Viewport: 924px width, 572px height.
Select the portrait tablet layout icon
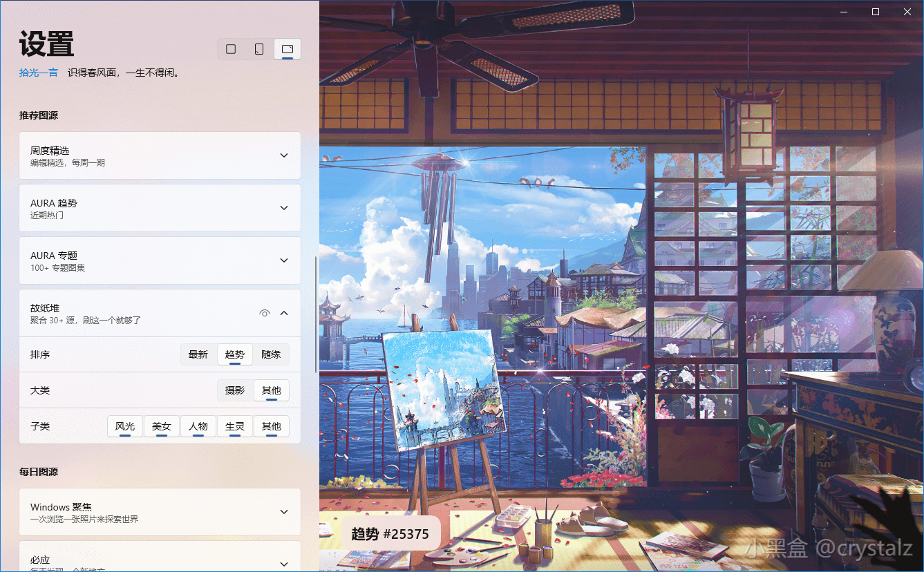259,49
